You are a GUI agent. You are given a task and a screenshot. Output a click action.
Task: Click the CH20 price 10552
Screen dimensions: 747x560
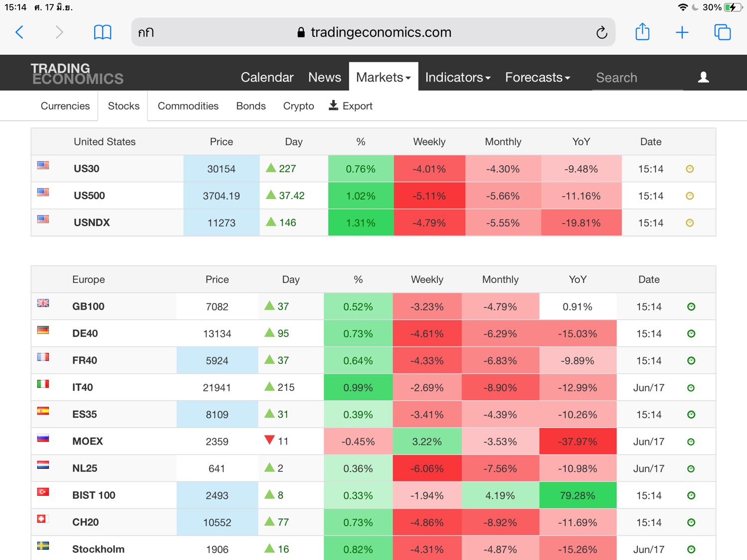pos(217,523)
